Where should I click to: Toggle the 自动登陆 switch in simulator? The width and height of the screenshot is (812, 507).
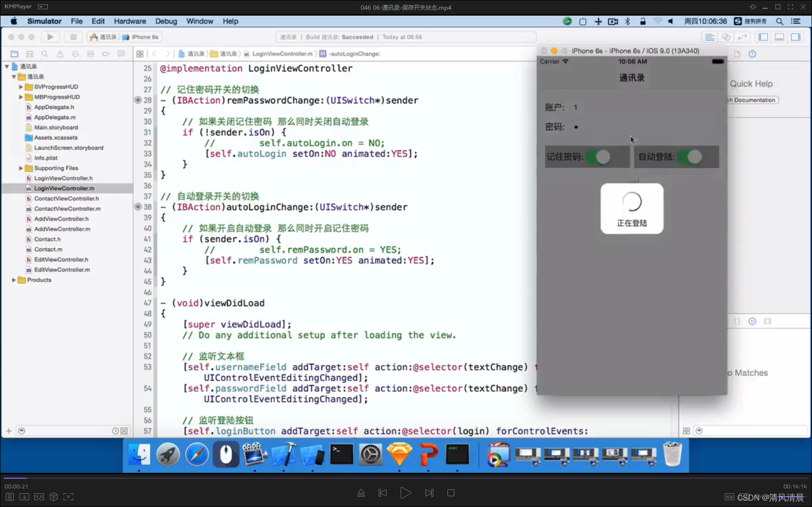click(690, 157)
